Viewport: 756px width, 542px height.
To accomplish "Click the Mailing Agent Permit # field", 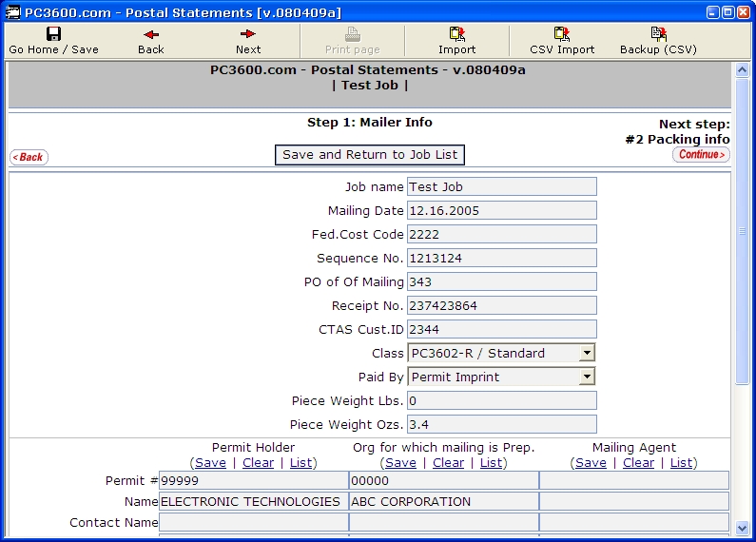I will click(634, 480).
